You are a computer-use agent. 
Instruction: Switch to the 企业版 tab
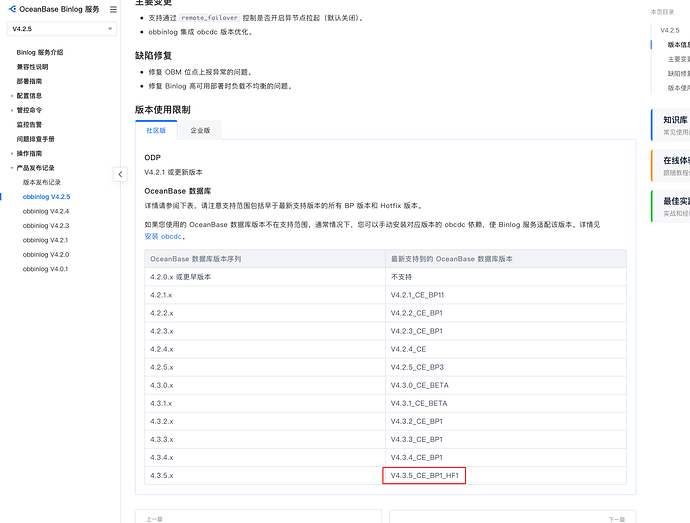pos(200,130)
